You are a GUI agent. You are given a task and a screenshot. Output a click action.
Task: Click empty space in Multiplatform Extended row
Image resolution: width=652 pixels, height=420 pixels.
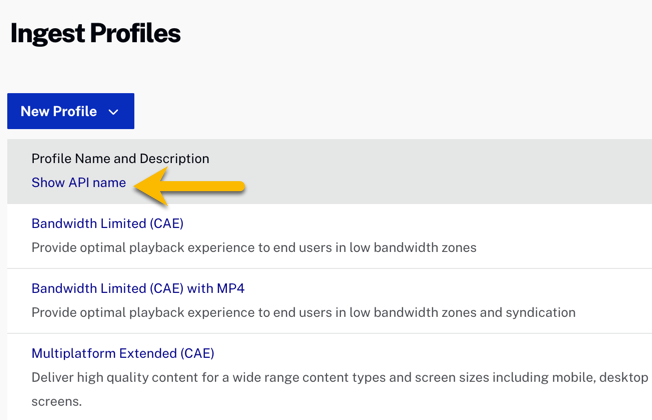click(450, 353)
